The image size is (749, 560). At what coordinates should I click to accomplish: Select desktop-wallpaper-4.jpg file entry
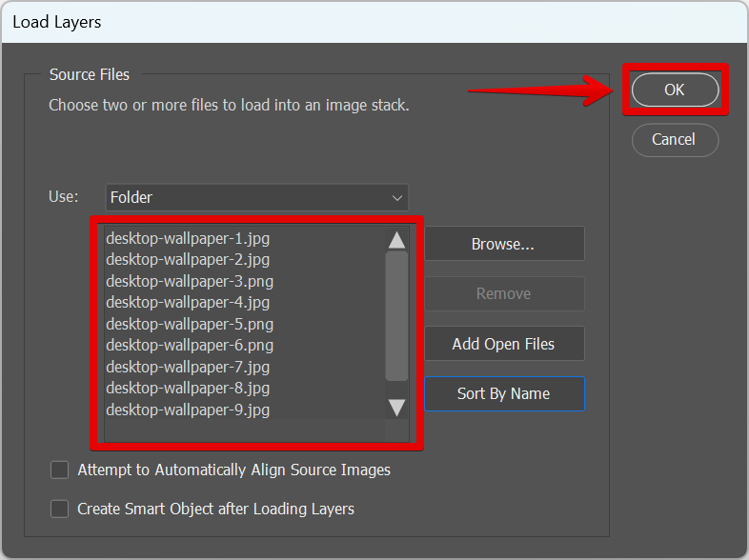pos(188,302)
